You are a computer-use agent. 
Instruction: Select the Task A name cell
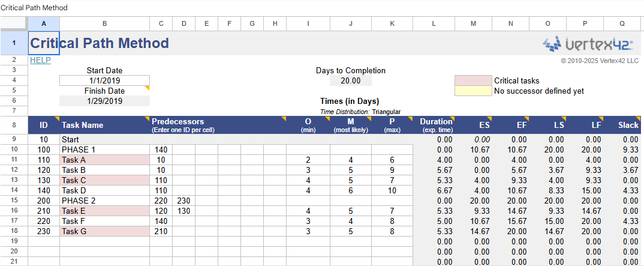(104, 160)
